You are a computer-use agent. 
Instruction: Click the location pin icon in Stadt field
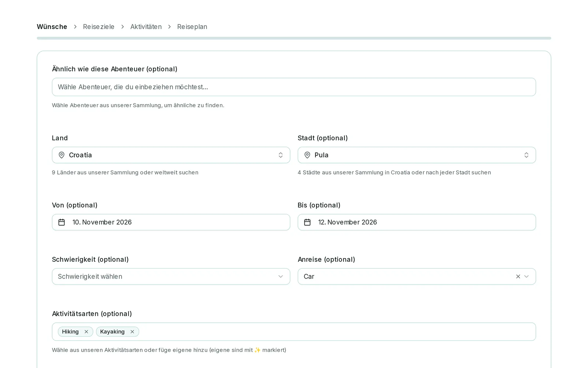pyautogui.click(x=307, y=155)
